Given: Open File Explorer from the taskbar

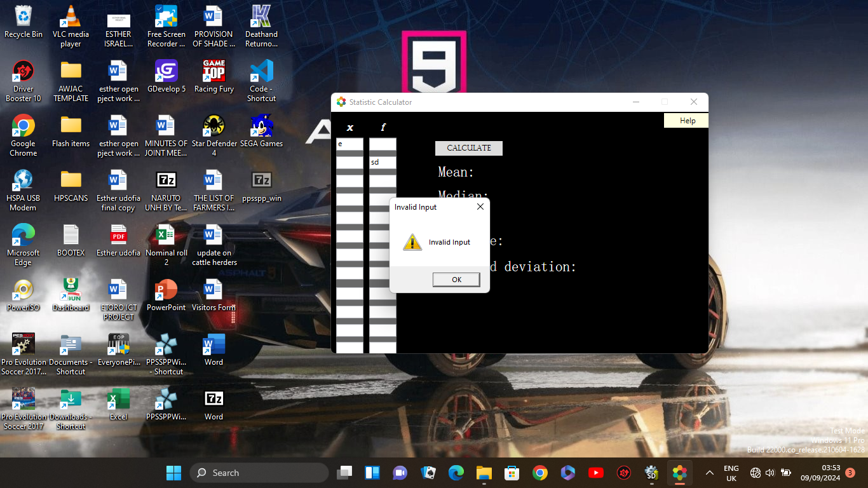Looking at the screenshot, I should [x=484, y=473].
